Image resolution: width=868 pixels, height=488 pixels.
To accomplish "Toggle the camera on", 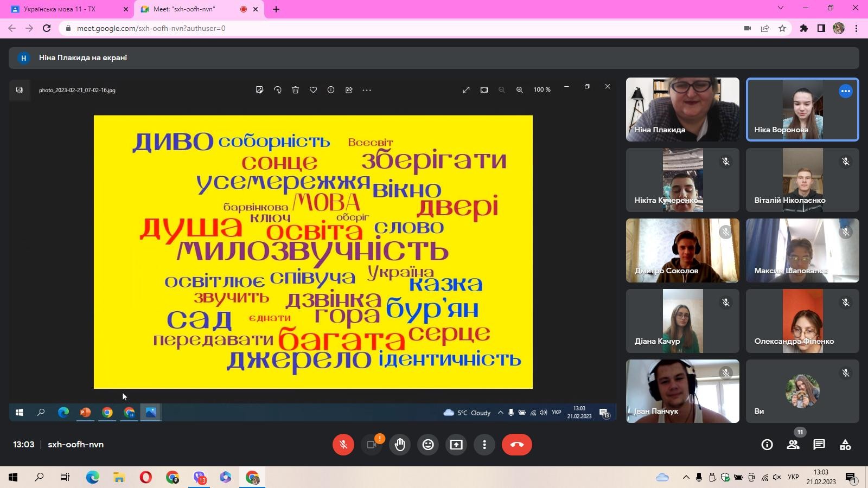I will (x=372, y=445).
